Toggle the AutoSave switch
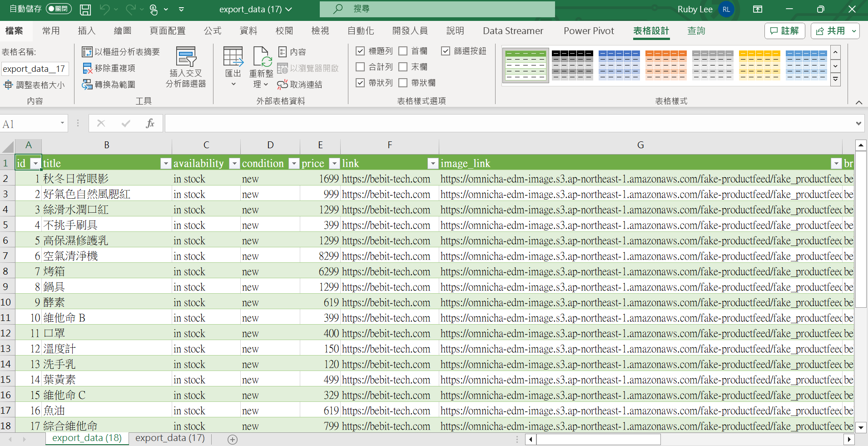The width and height of the screenshot is (868, 446). (x=59, y=9)
